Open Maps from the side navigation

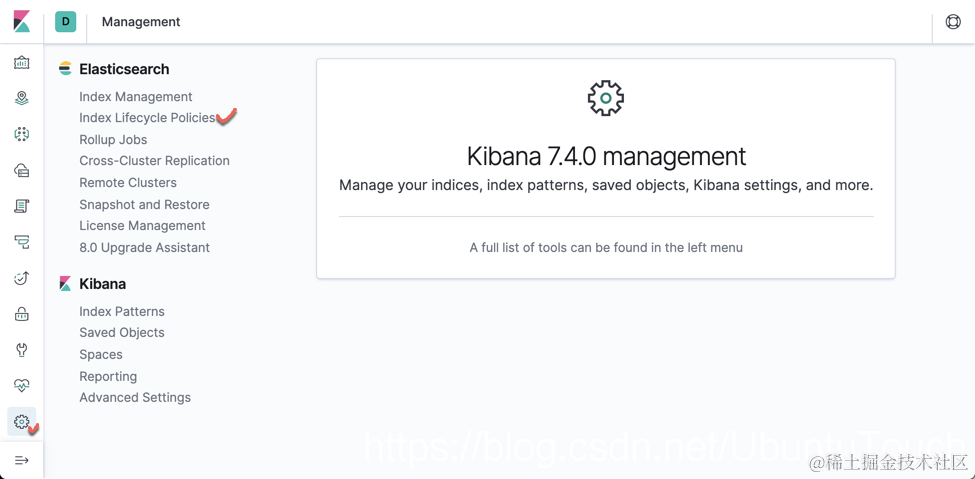pos(22,98)
